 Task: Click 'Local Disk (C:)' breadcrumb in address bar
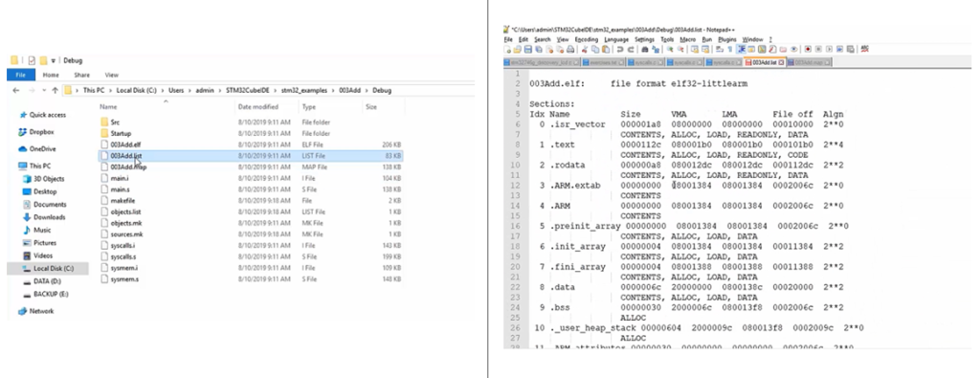tap(136, 91)
